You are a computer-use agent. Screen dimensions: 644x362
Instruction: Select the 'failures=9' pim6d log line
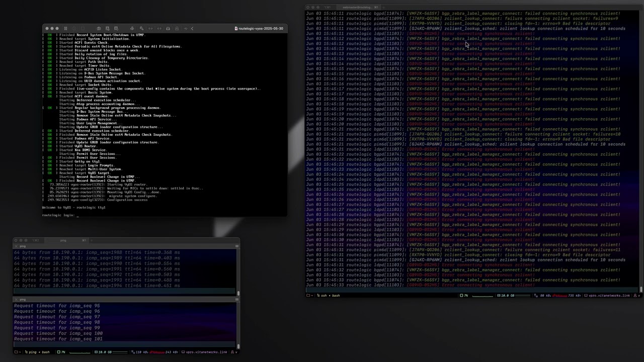(x=462, y=19)
